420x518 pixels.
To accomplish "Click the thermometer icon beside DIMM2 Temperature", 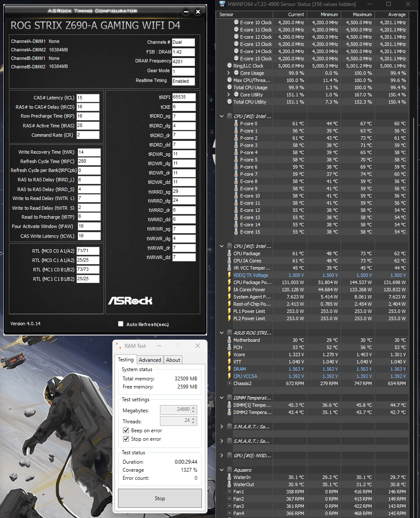I will 230,412.
